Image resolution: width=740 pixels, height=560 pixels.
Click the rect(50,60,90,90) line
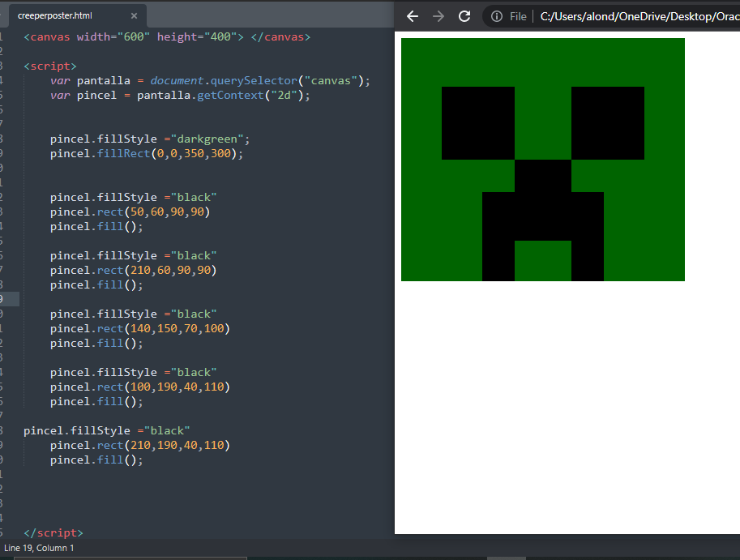tap(130, 212)
